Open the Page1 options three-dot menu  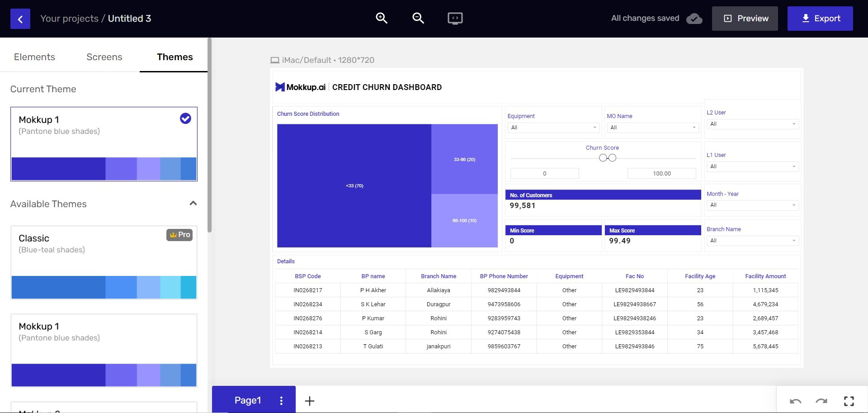tap(281, 400)
